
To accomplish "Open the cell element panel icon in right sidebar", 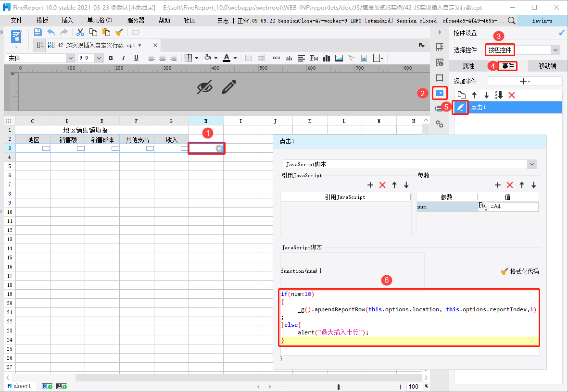I will (440, 47).
